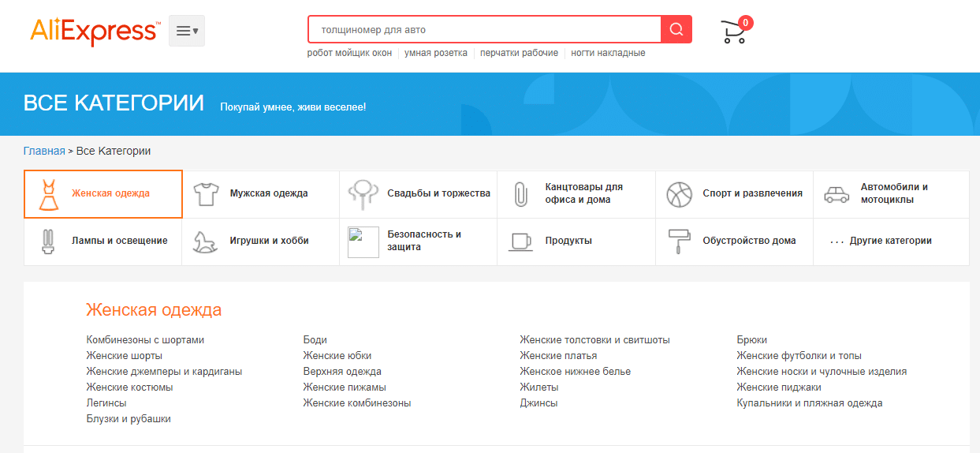Open Женские толстовки и свитшоты link
980x453 pixels.
point(594,340)
